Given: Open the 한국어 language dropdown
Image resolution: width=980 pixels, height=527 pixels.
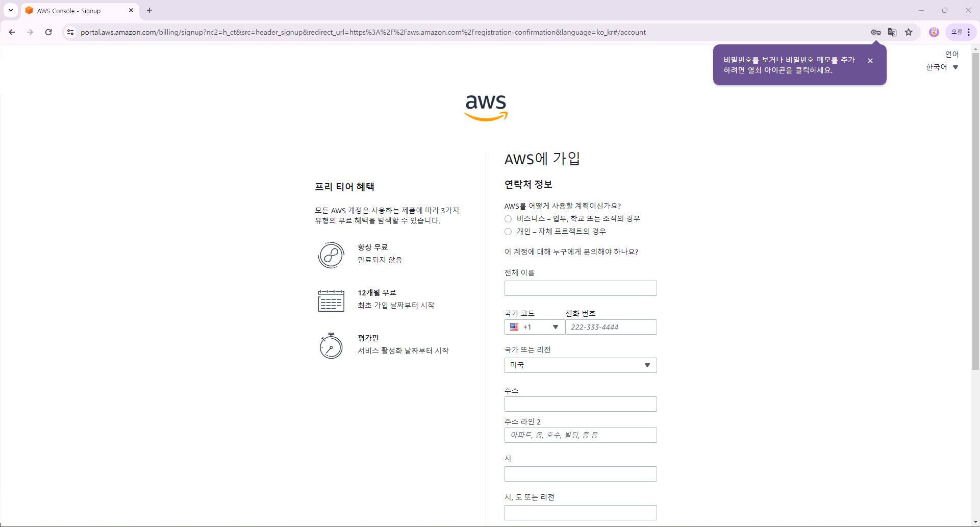Looking at the screenshot, I should point(942,67).
